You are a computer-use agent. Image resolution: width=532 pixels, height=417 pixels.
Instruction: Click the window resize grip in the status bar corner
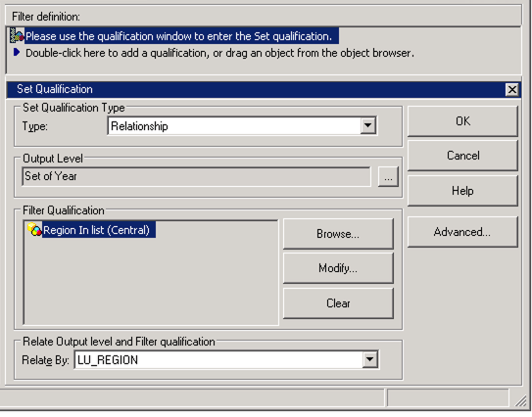(520, 400)
